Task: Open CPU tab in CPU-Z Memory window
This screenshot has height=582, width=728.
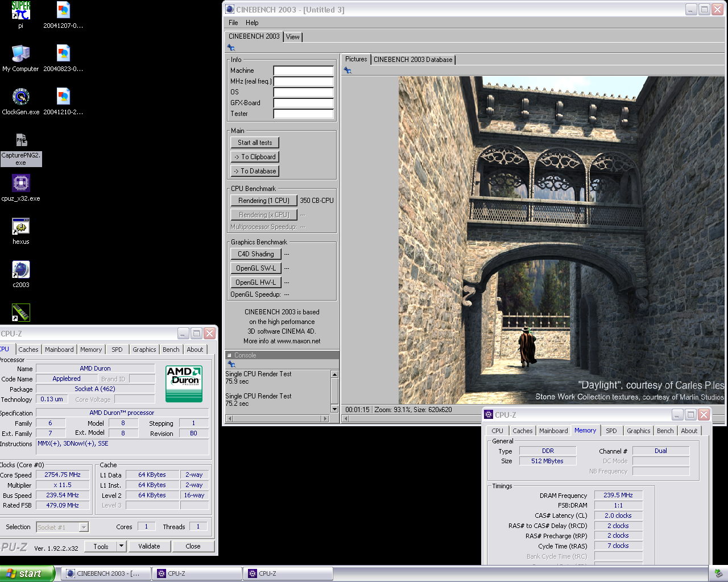Action: (x=498, y=431)
